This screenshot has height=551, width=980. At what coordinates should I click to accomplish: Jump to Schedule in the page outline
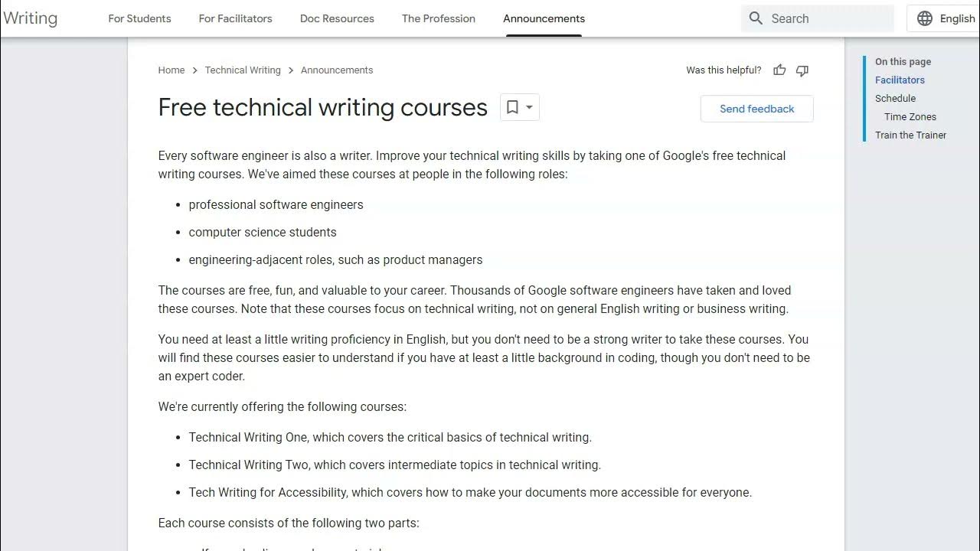tap(895, 99)
